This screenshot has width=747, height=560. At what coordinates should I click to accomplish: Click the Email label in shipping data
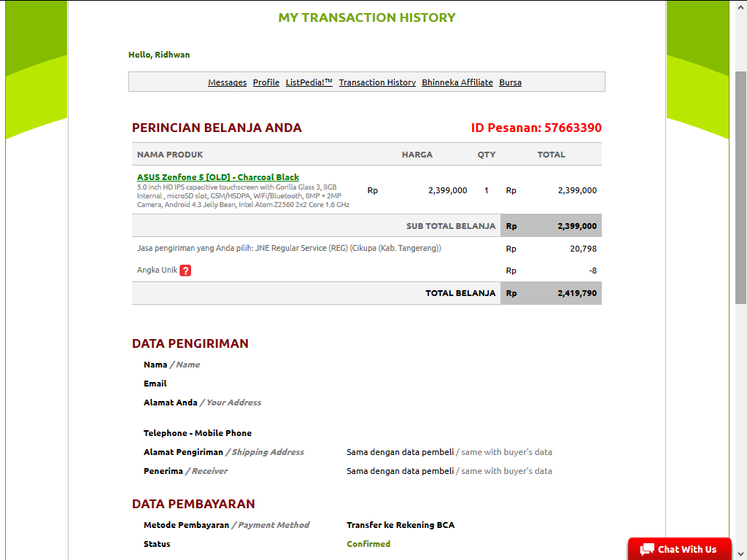155,384
